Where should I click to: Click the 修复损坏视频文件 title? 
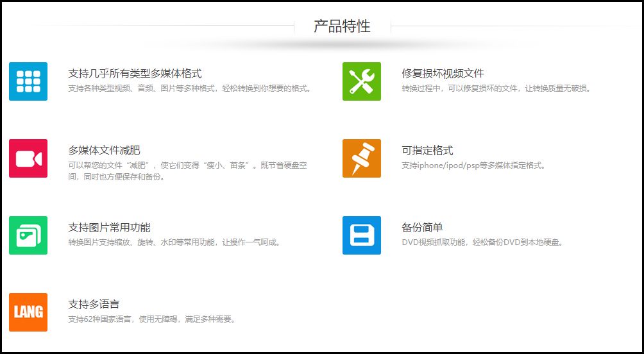[x=443, y=74]
